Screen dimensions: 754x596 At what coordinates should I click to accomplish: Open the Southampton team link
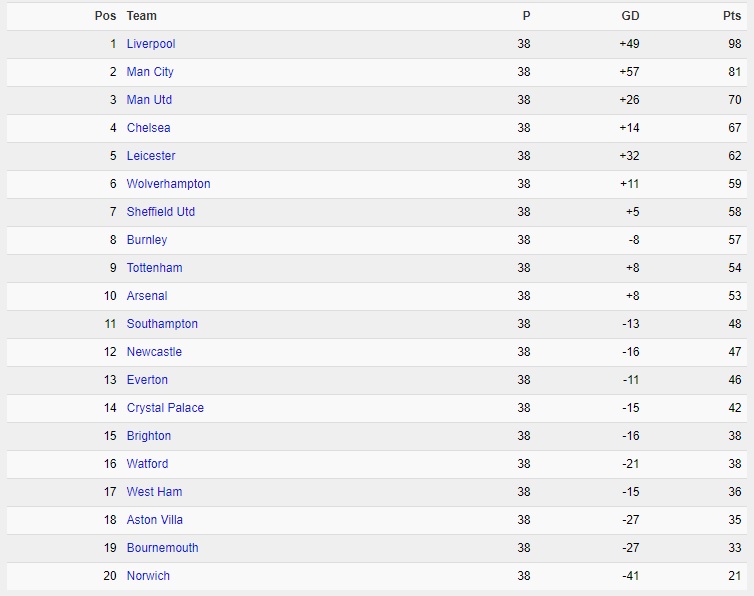[162, 324]
